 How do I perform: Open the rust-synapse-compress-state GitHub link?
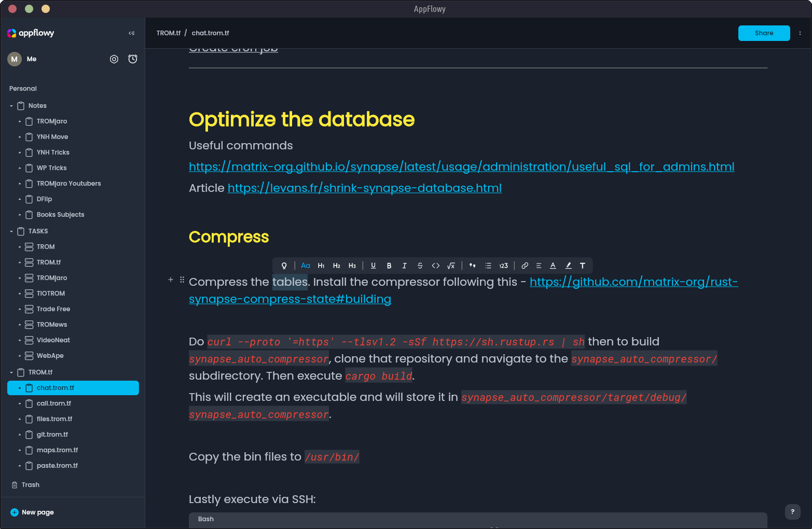pyautogui.click(x=634, y=282)
